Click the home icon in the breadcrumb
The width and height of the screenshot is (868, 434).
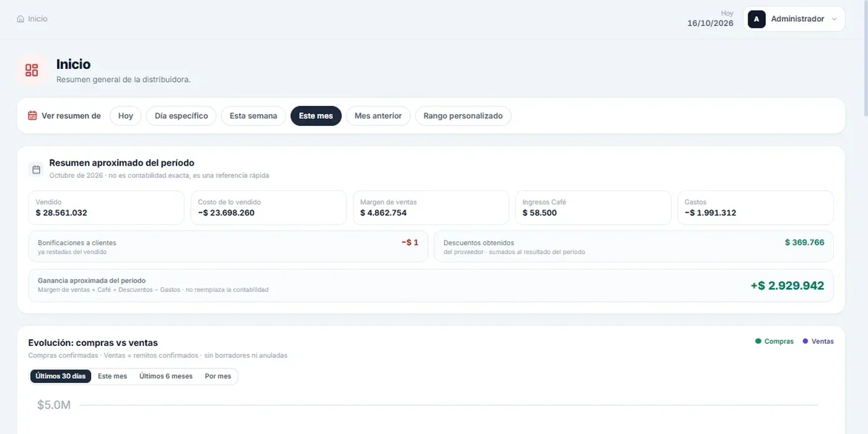[20, 19]
